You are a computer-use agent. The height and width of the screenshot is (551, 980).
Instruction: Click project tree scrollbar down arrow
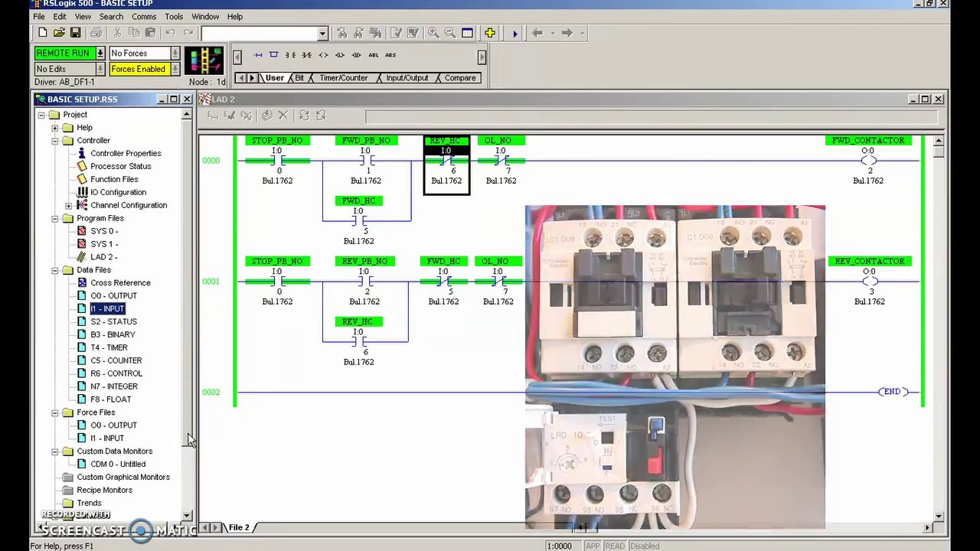(187, 517)
